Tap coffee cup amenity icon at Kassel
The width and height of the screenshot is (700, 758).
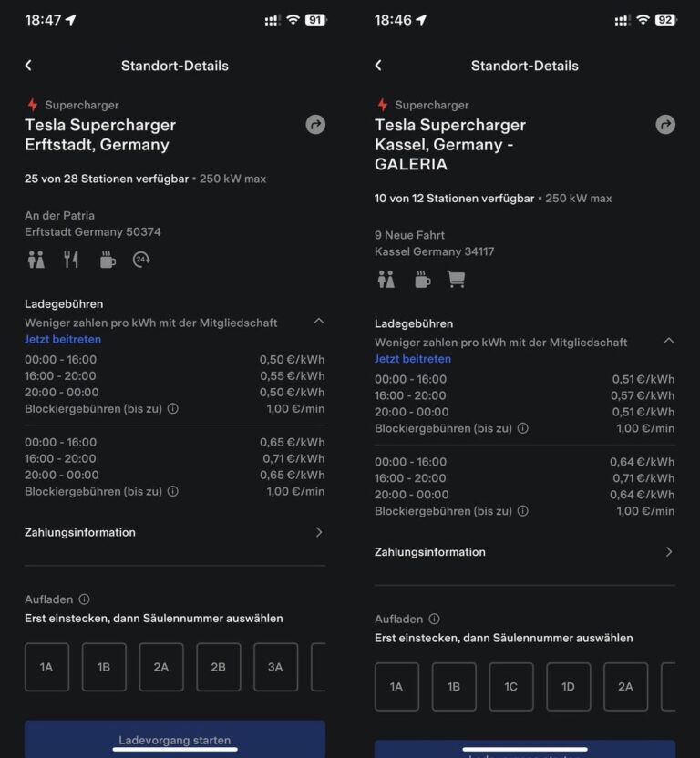[x=422, y=280]
